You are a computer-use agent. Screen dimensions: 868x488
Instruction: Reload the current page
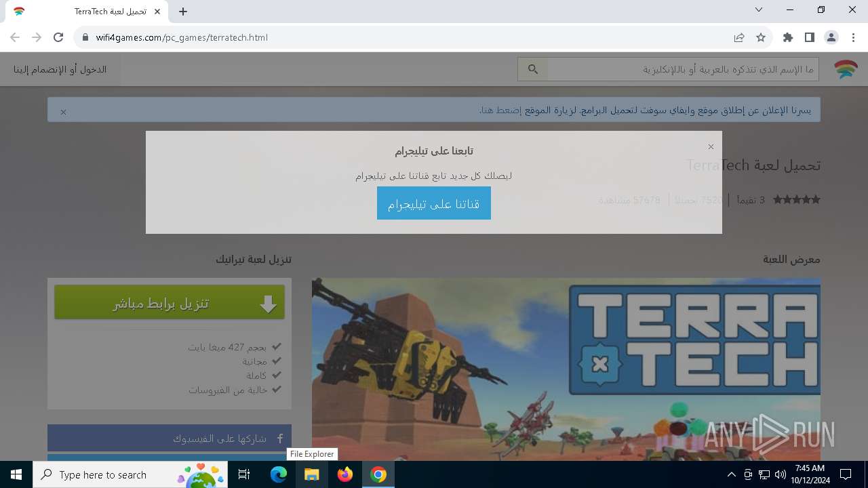coord(58,37)
